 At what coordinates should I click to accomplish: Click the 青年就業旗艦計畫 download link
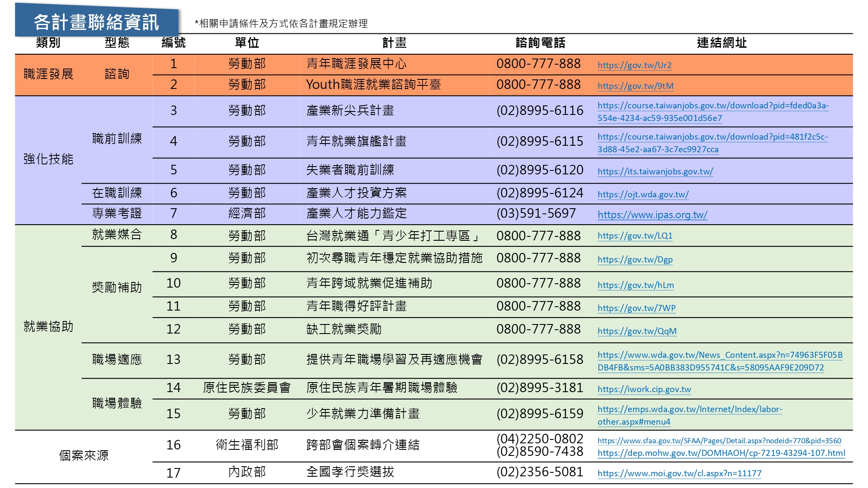[712, 137]
